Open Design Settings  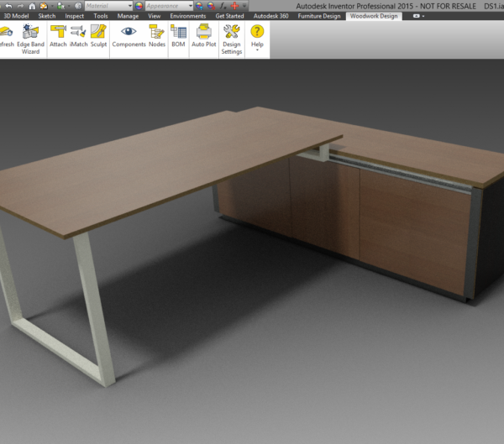(x=232, y=38)
